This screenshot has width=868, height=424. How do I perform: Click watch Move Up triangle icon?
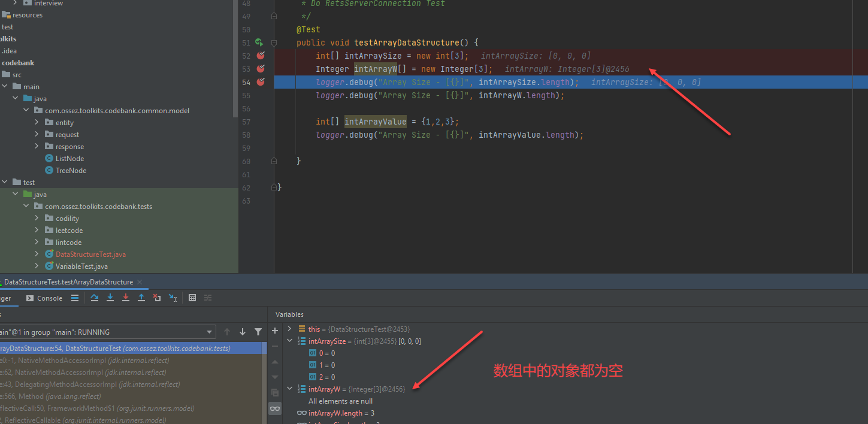[275, 362]
